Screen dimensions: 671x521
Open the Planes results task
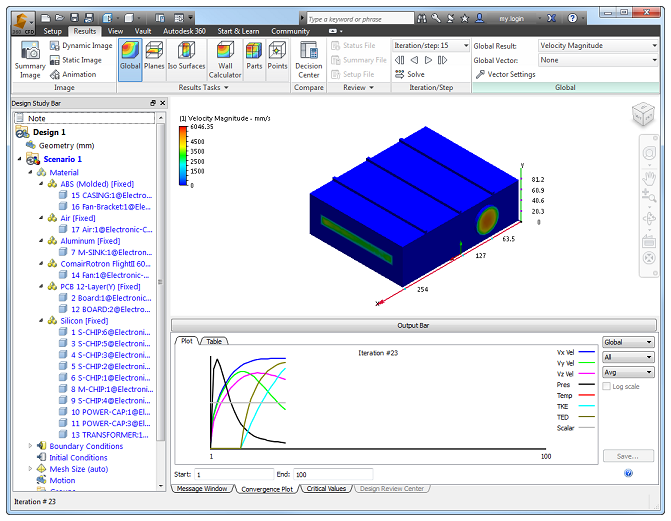[x=154, y=60]
